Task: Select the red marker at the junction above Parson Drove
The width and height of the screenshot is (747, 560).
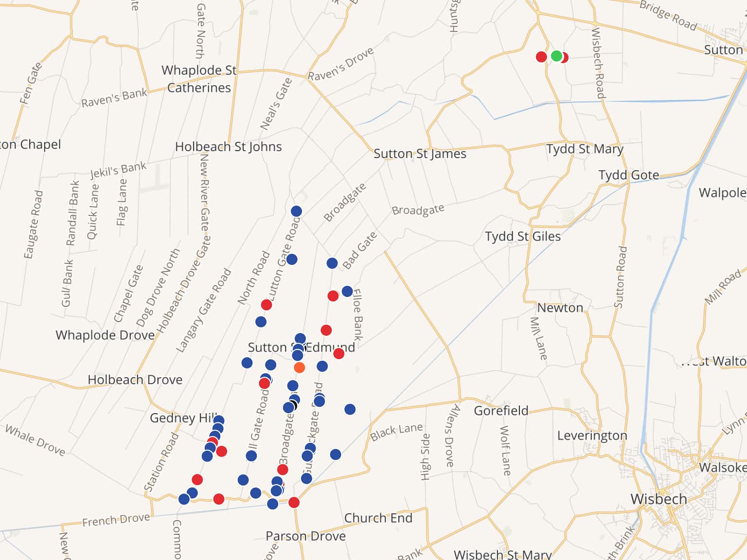Action: tap(294, 502)
